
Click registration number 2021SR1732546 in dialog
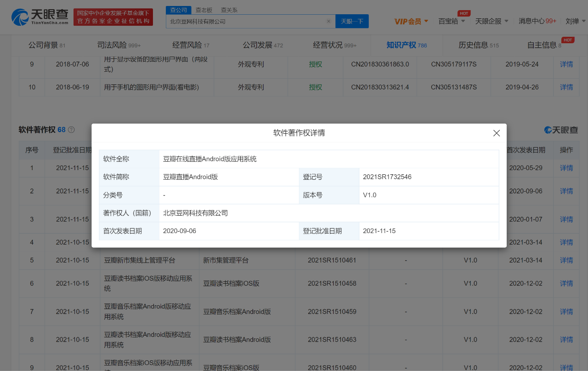(387, 177)
